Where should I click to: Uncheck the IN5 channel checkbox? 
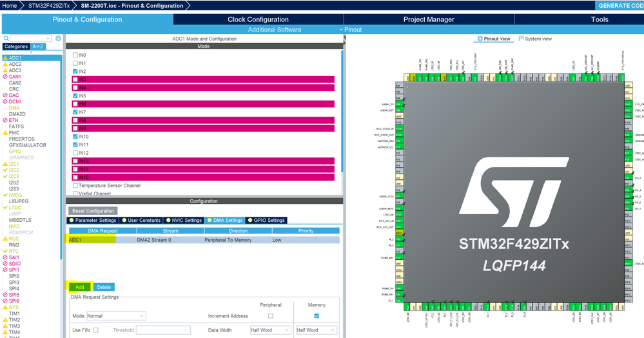pyautogui.click(x=75, y=96)
